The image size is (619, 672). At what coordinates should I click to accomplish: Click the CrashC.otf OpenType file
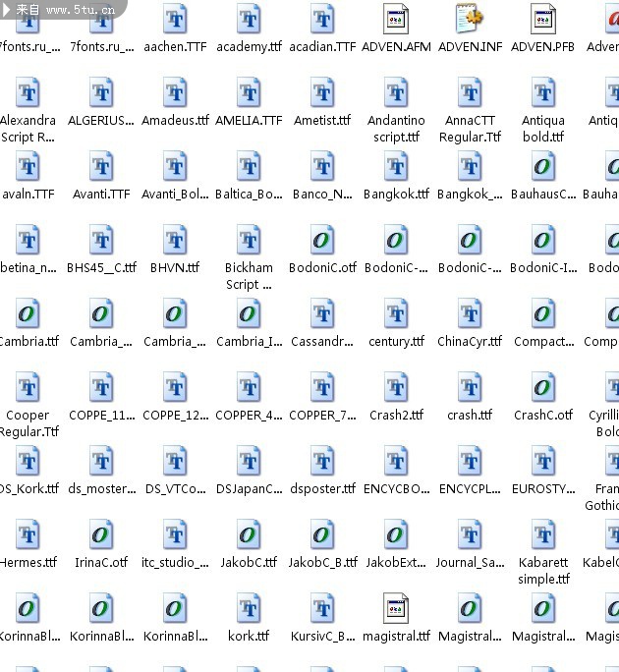(543, 388)
